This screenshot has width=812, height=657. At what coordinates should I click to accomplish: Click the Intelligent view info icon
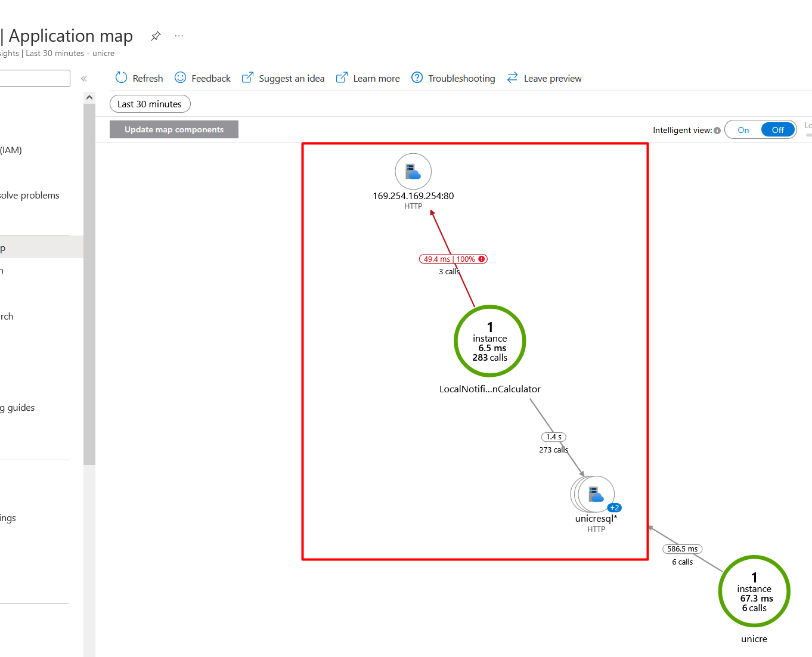[x=717, y=130]
